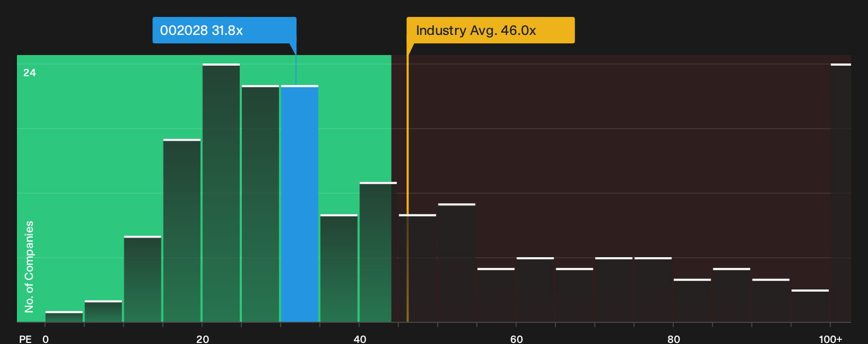This screenshot has height=344, width=868.
Task: Select the bar at PE 40-45
Action: click(x=378, y=252)
